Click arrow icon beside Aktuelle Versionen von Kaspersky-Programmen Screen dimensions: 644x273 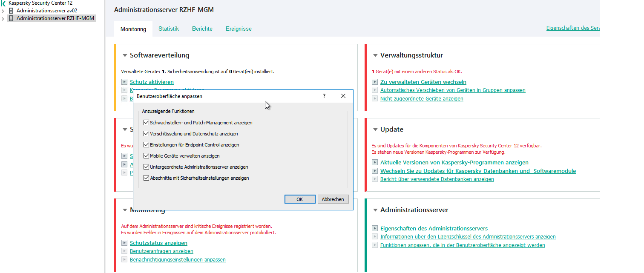coord(375,162)
